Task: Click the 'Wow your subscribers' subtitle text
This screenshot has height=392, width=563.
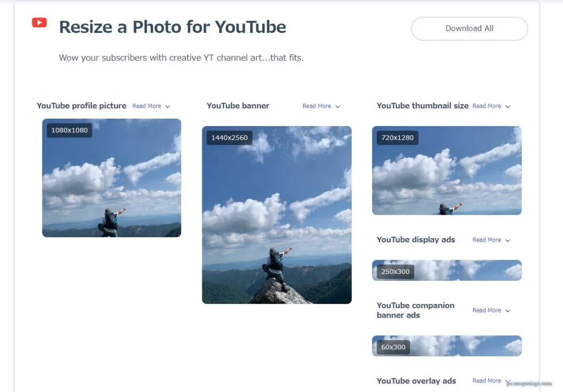Action: 181,58
